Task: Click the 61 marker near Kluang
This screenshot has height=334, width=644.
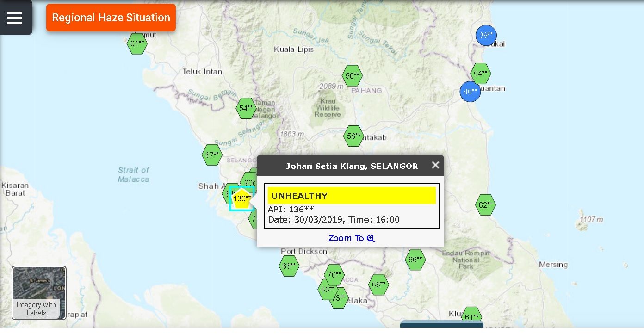Action: click(471, 316)
